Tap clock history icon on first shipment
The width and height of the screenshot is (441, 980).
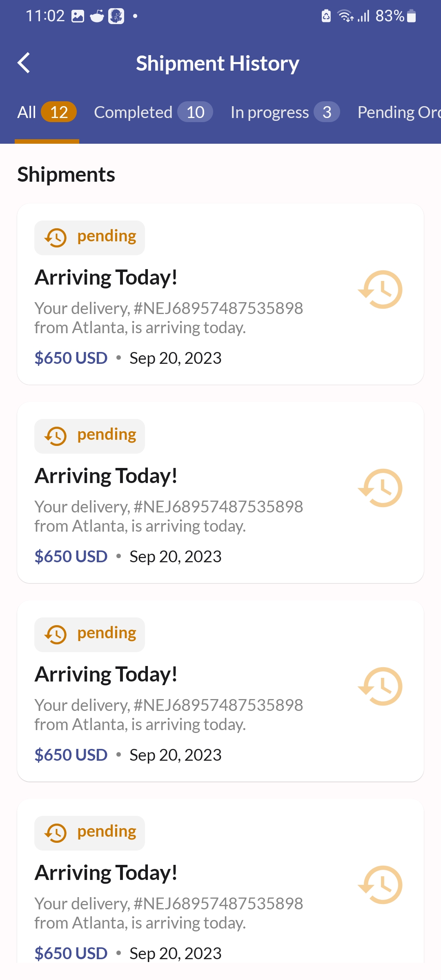click(x=380, y=290)
